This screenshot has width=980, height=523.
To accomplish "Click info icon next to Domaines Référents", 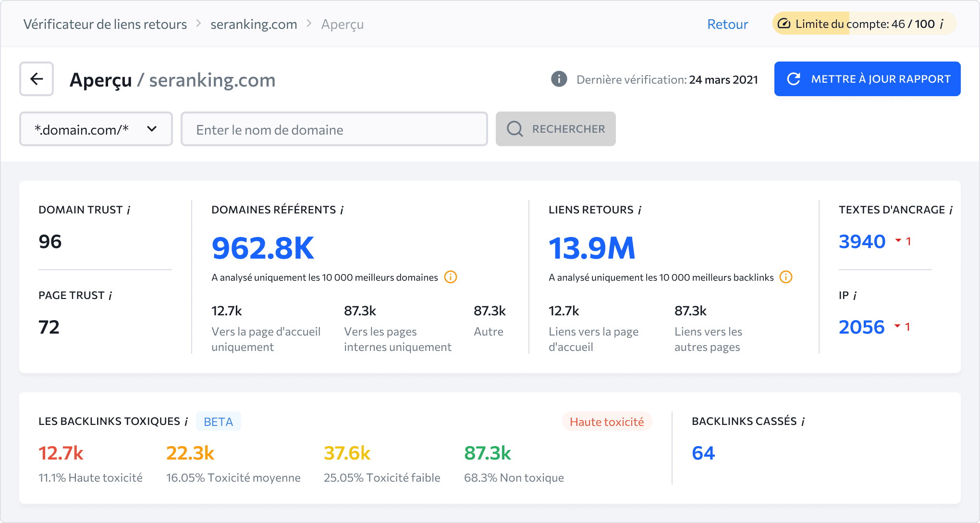I will pyautogui.click(x=342, y=210).
